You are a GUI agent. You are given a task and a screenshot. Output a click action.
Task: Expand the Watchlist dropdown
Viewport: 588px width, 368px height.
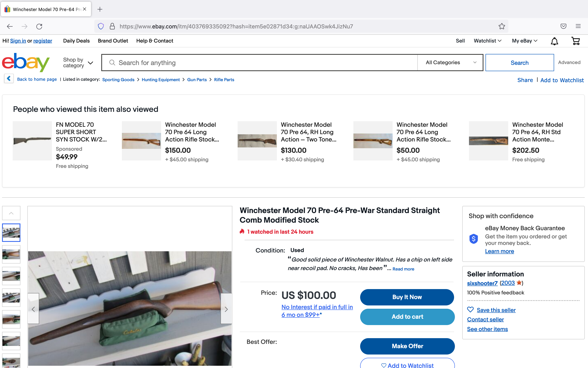(x=488, y=41)
